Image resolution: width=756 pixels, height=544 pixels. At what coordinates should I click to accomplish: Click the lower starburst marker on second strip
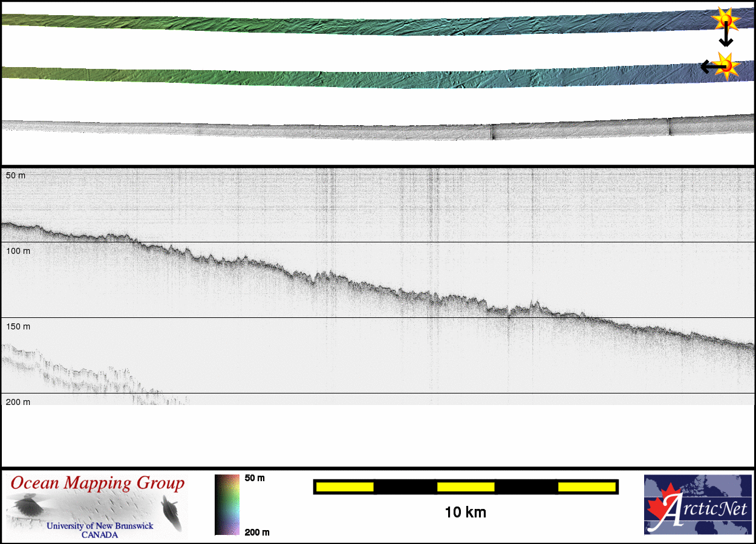pyautogui.click(x=726, y=66)
